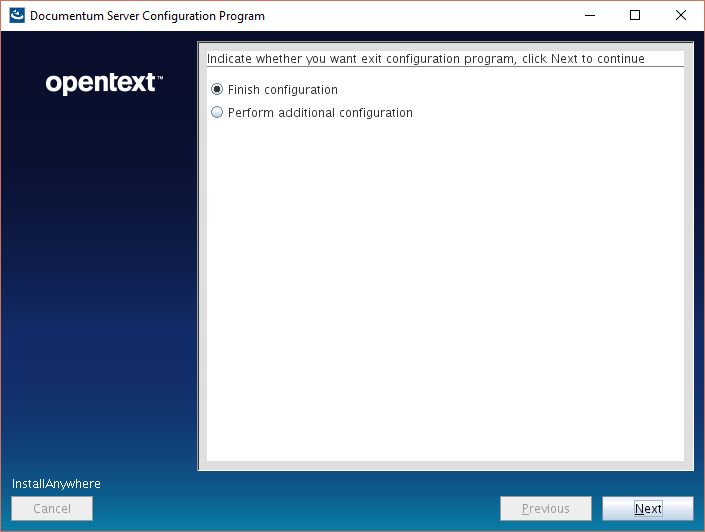Screen dimensions: 705x532
Task: Click the separator line under the instruction
Action: [x=445, y=67]
